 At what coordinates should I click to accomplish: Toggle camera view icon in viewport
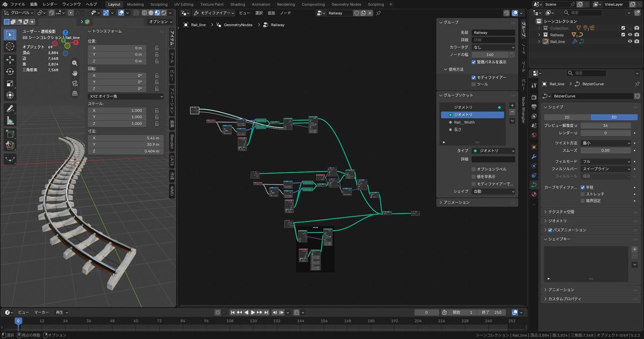(75, 83)
